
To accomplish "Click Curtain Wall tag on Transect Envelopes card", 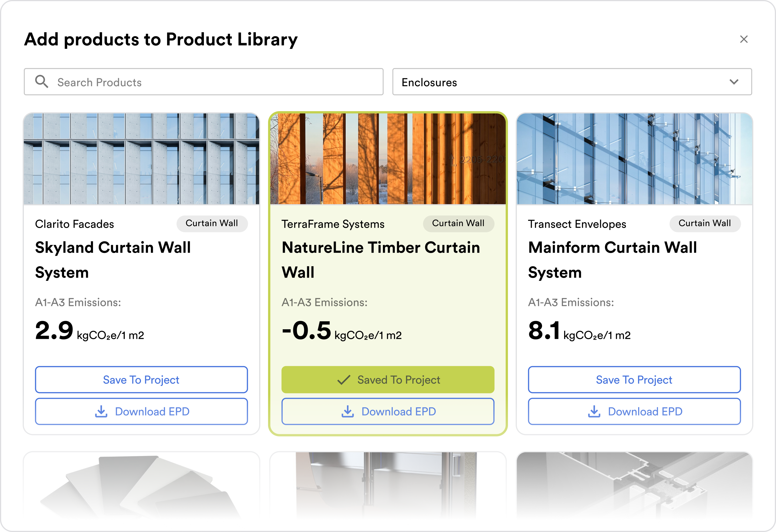I will 705,223.
